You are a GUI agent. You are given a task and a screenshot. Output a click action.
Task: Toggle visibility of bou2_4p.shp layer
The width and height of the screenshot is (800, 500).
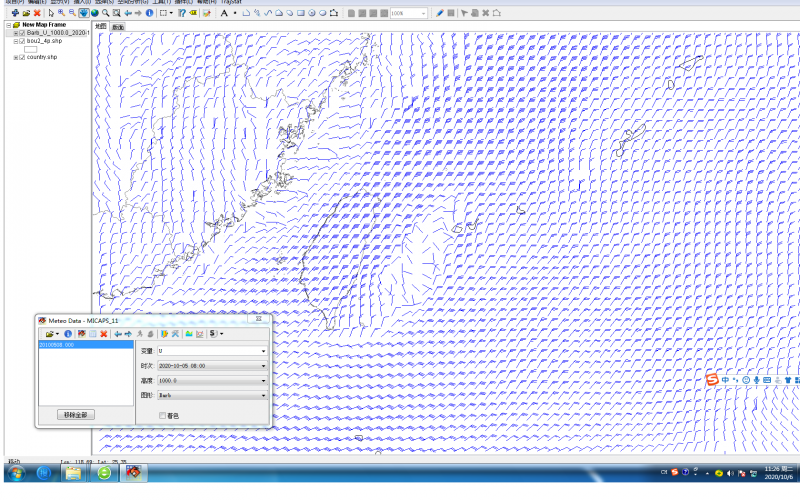(x=22, y=41)
